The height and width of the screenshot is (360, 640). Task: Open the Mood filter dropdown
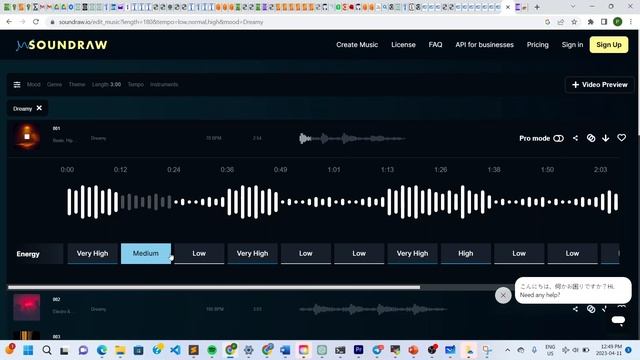coord(33,84)
